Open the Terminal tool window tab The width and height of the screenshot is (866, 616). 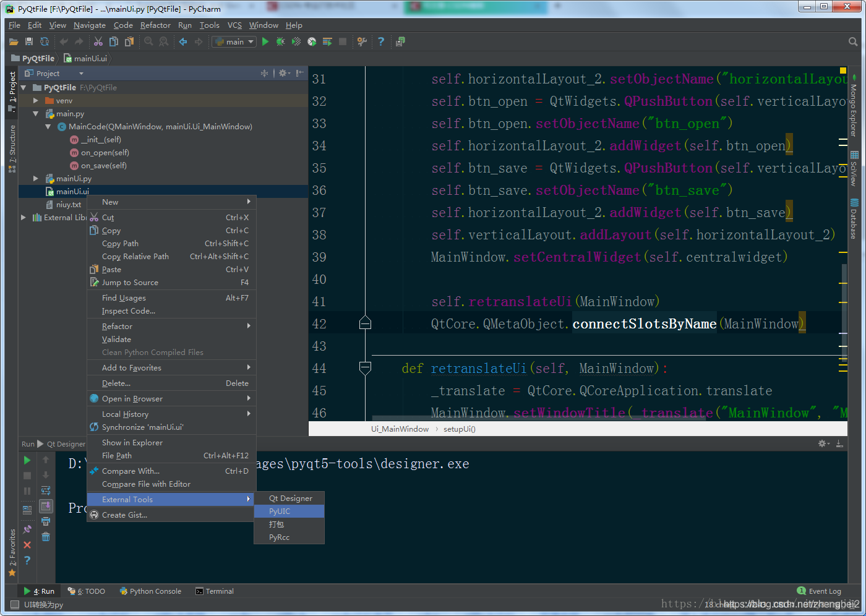215,591
